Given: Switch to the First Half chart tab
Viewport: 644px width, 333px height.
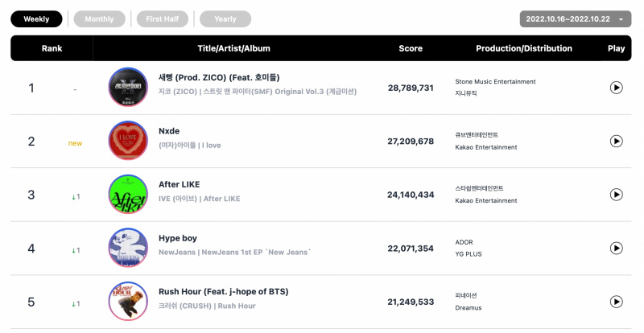Looking at the screenshot, I should click(163, 18).
